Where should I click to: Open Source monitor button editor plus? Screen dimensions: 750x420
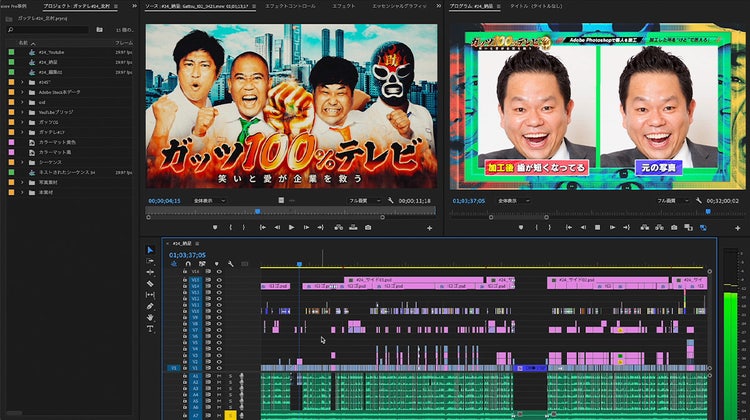[430, 228]
